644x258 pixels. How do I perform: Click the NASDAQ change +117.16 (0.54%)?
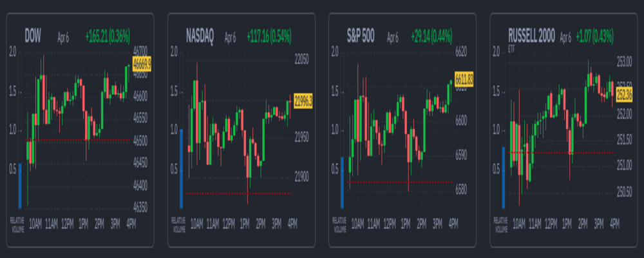(x=269, y=37)
